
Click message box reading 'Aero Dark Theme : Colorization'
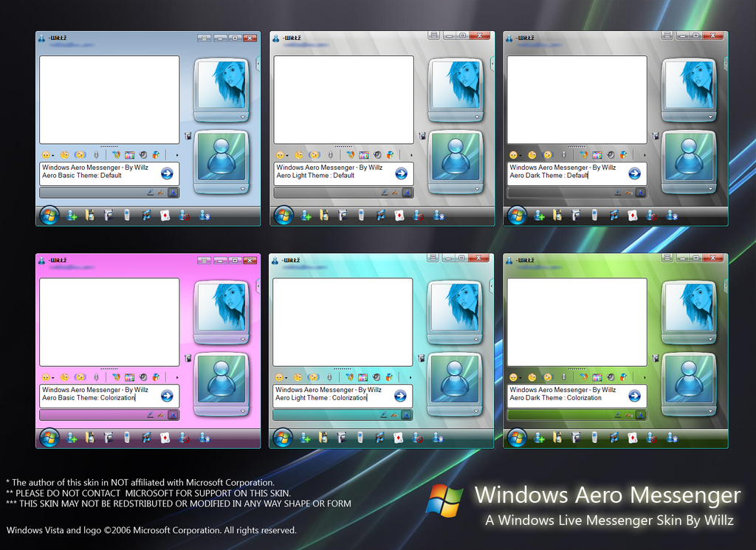click(577, 396)
